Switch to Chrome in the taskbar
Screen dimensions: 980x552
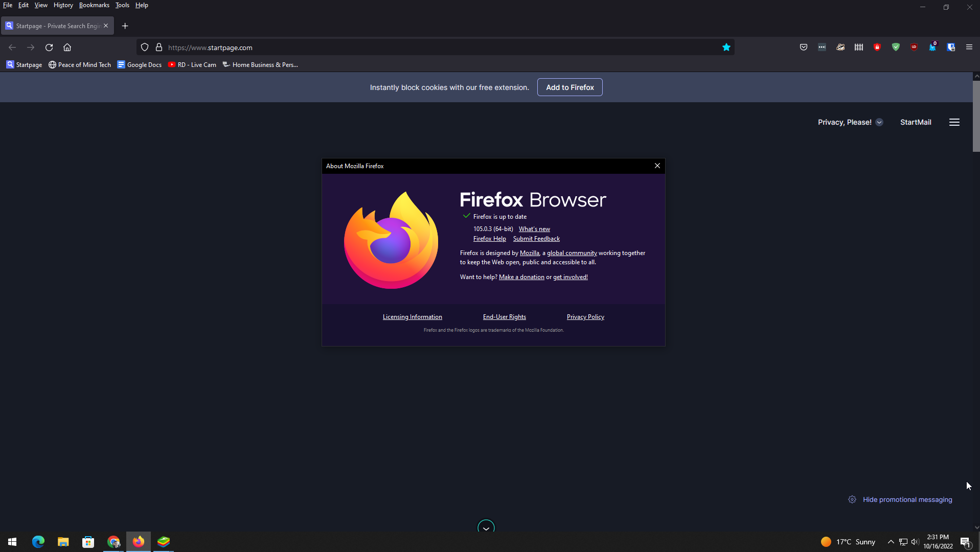[x=113, y=542]
